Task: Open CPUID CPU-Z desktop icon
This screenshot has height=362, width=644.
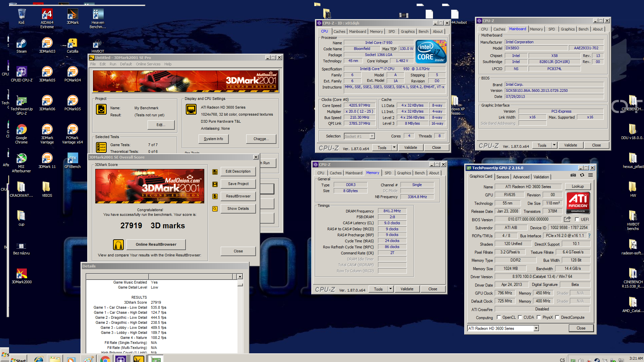Action: 21,74
